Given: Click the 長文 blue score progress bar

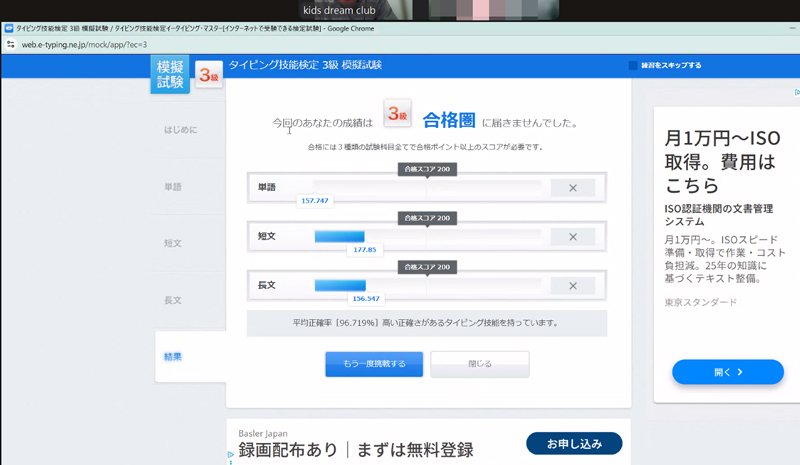Looking at the screenshot, I should click(340, 285).
